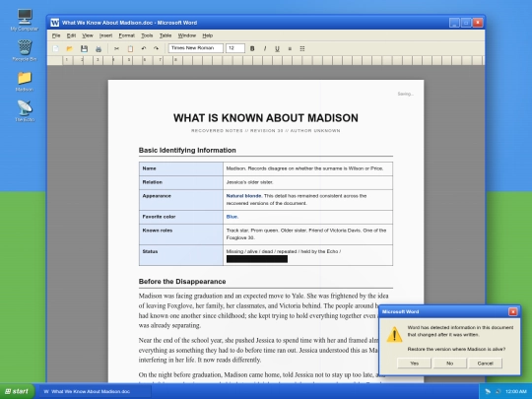This screenshot has height=399, width=532.
Task: Toggle italic formatting
Action: click(265, 48)
